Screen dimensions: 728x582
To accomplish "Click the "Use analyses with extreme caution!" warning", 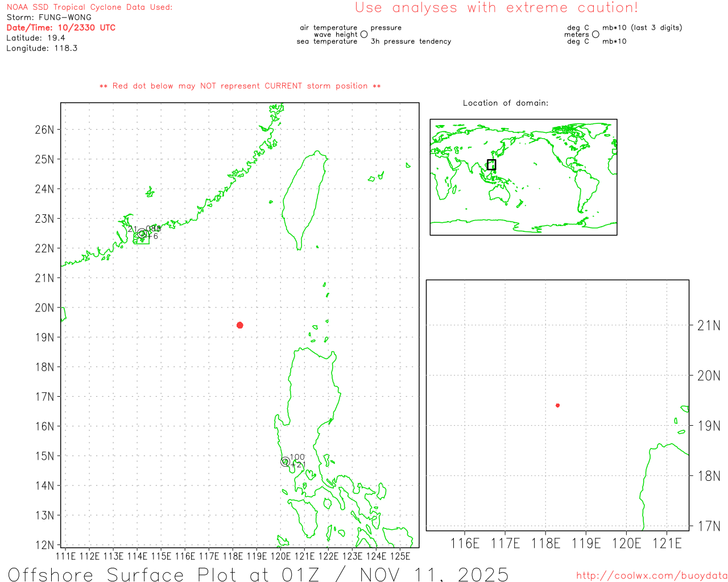I will pyautogui.click(x=496, y=8).
